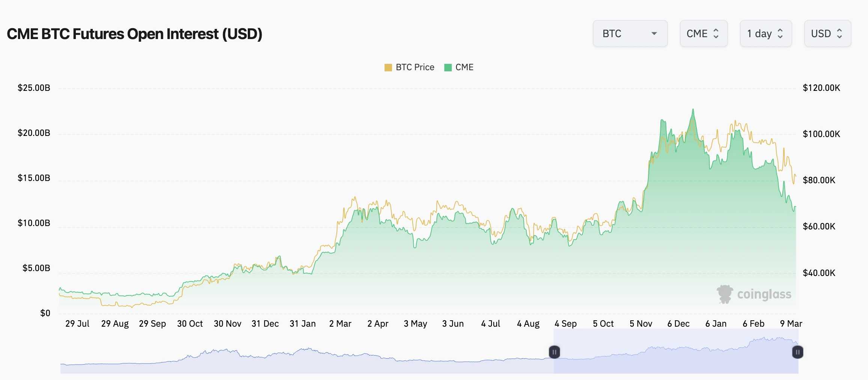Screen dimensions: 868x380
Task: Click the right range slider handle
Action: [797, 352]
